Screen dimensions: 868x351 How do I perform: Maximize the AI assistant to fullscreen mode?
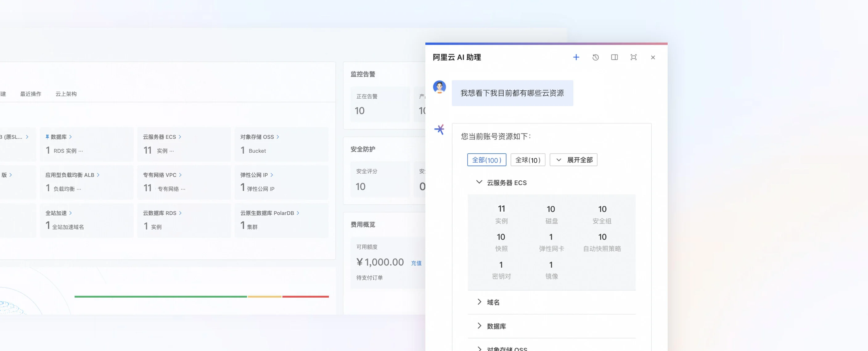pos(634,57)
